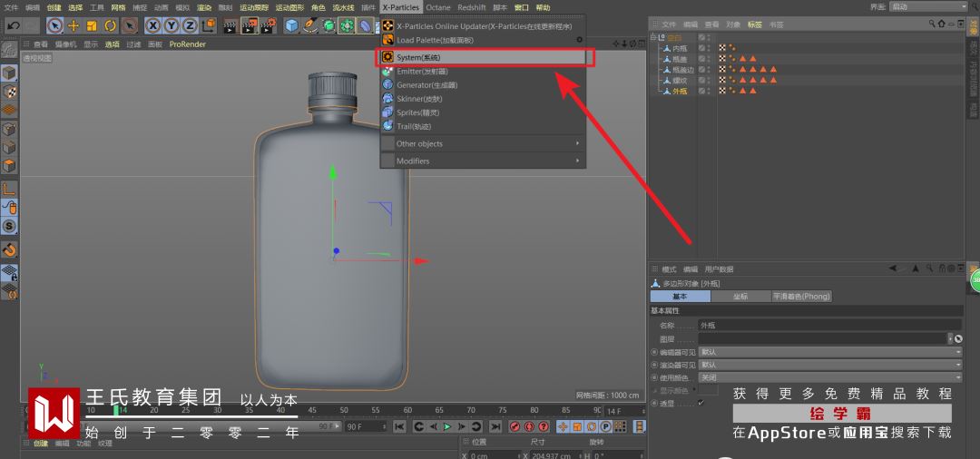Screen dimensions: 980x459
Task: Select 瓶盖边 object in Object Manager
Action: click(x=683, y=69)
